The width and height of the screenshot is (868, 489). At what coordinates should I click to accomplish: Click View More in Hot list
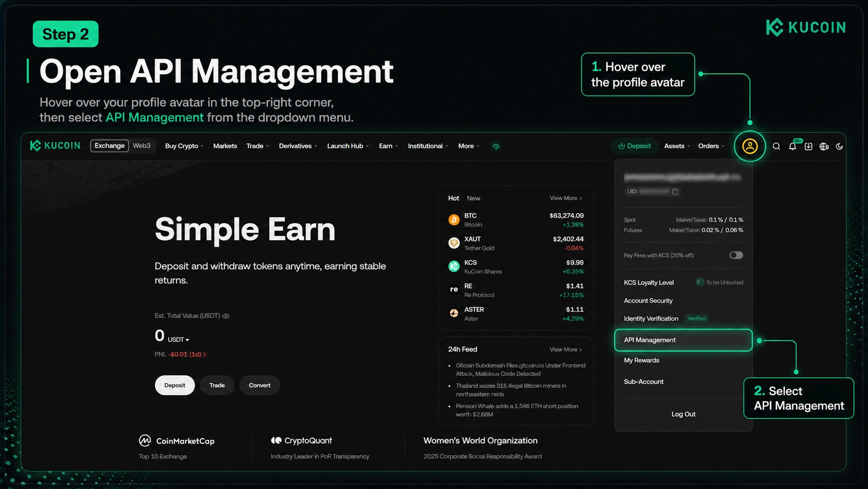tap(566, 199)
